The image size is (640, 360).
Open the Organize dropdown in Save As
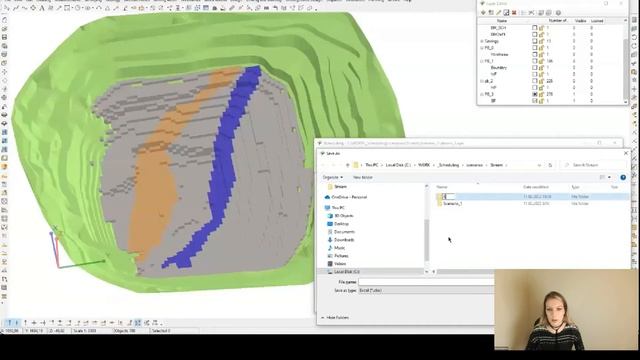click(333, 177)
